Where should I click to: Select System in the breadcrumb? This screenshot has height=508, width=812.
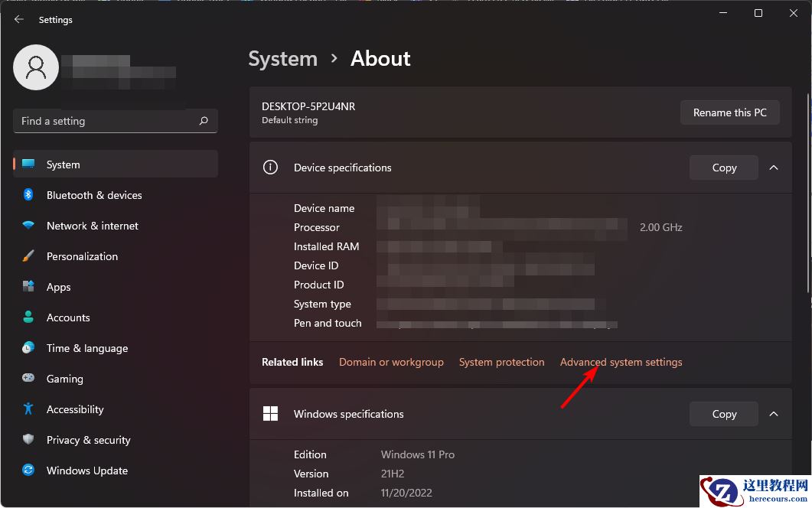click(x=282, y=58)
